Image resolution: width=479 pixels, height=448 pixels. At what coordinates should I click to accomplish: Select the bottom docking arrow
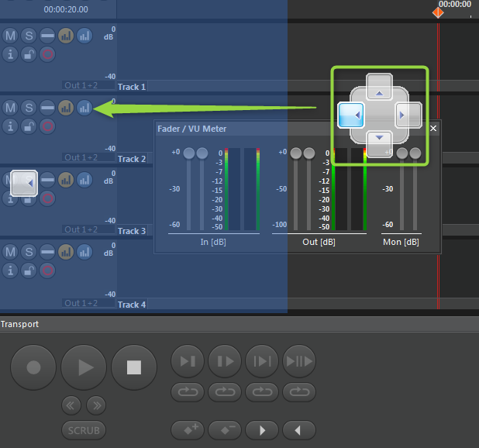[x=379, y=142]
